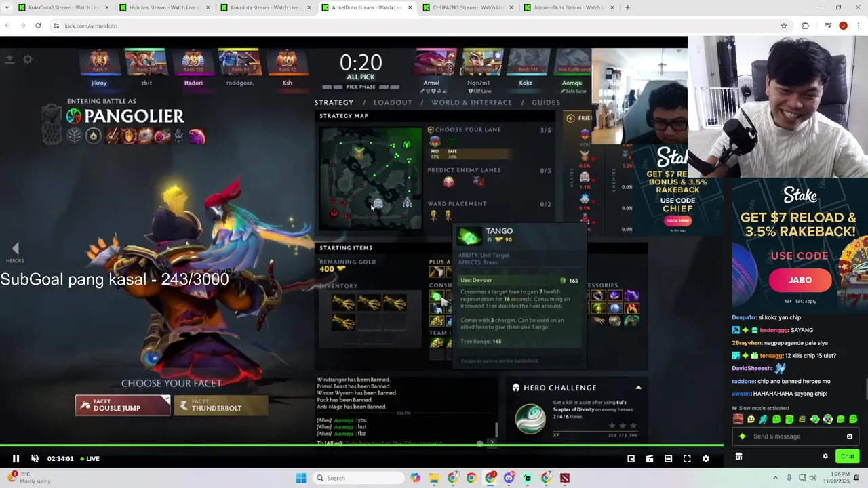Switch to Hubrisss Stream browser tab
The image size is (868, 488).
tap(165, 7)
